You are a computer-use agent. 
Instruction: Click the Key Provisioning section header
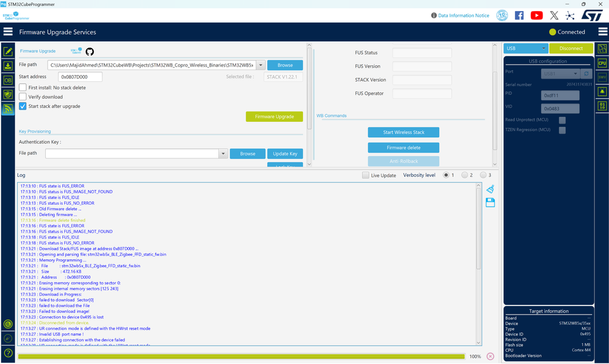35,131
